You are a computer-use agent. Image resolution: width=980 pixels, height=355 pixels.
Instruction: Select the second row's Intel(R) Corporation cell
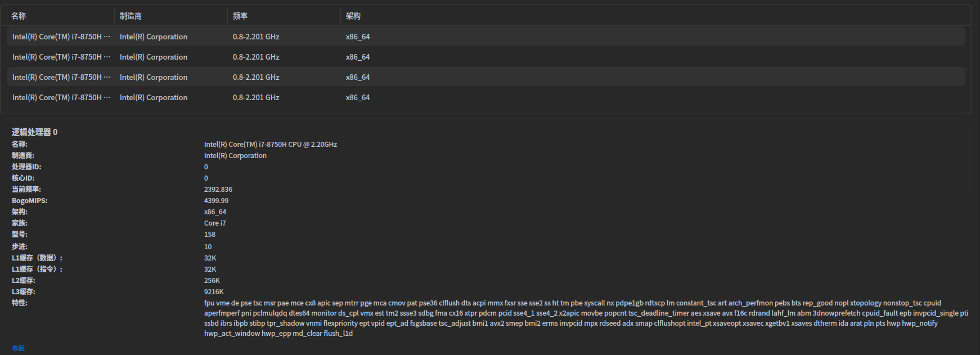154,57
